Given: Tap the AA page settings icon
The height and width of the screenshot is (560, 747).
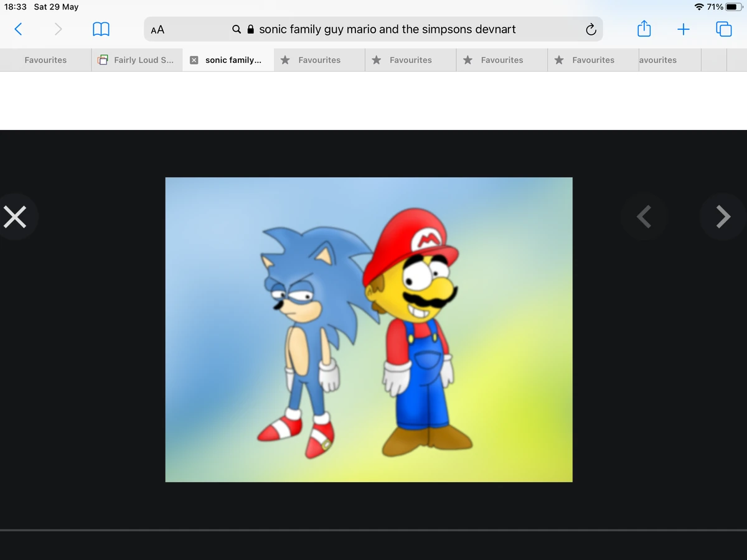Looking at the screenshot, I should (156, 29).
